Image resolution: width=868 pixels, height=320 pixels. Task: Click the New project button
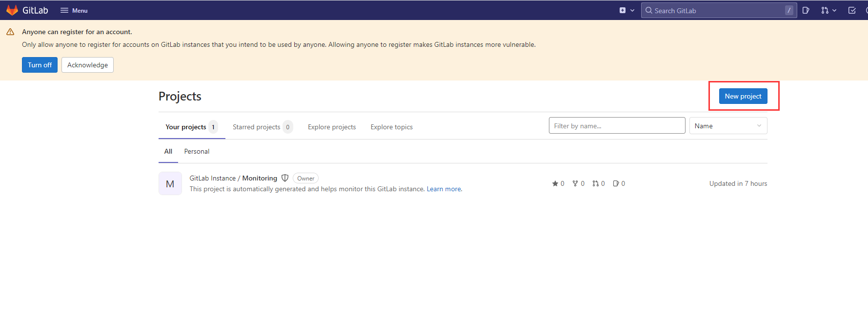[x=743, y=96]
